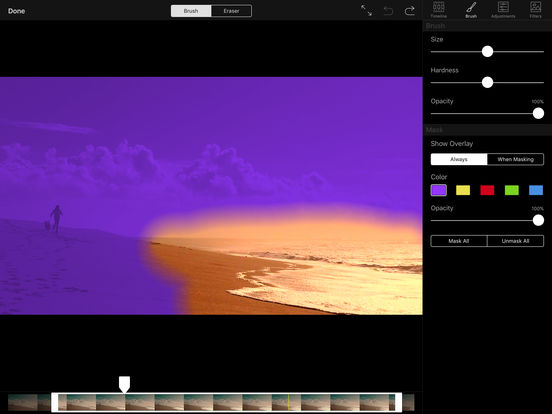Open the Adjustments panel icon
The image size is (552, 414).
pyautogui.click(x=503, y=10)
